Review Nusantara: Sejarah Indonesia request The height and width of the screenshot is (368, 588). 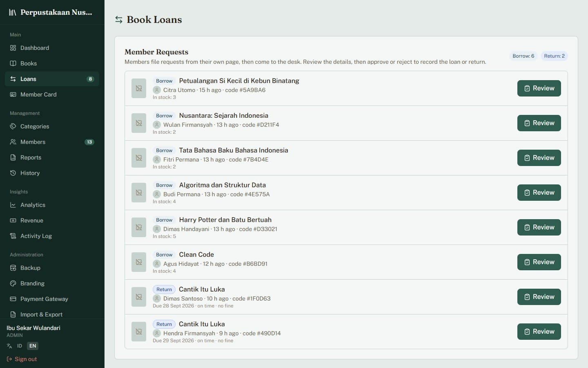(x=539, y=123)
